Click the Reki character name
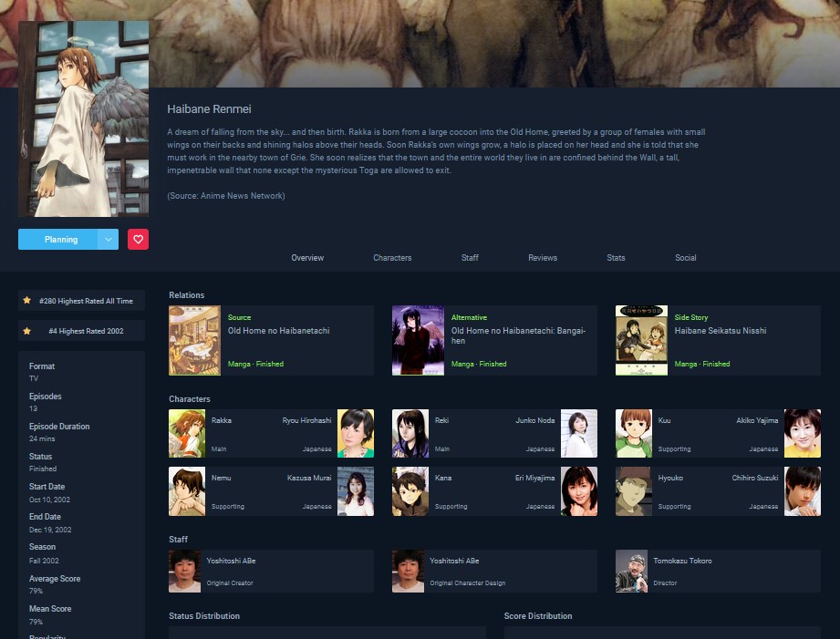 point(442,420)
